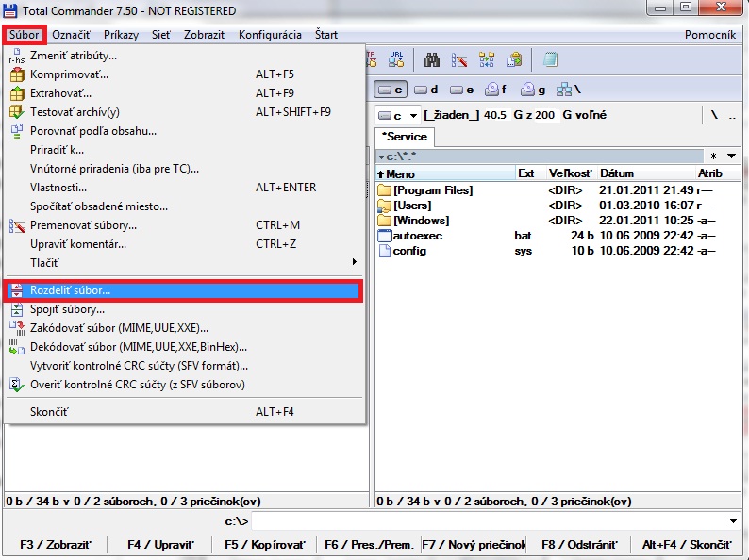Choose Vytvoriť kontrolné CRC súčty entry
The image size is (749, 560).
coord(183,366)
